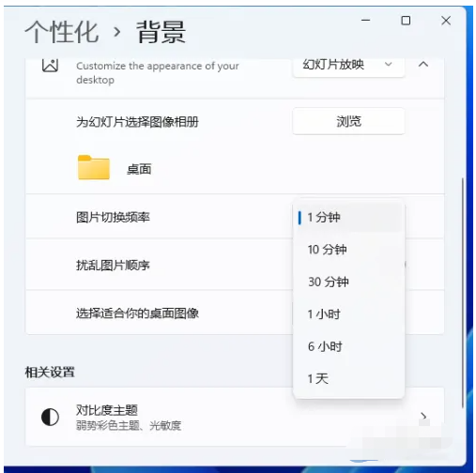Click the 背景 page title

coord(161,32)
